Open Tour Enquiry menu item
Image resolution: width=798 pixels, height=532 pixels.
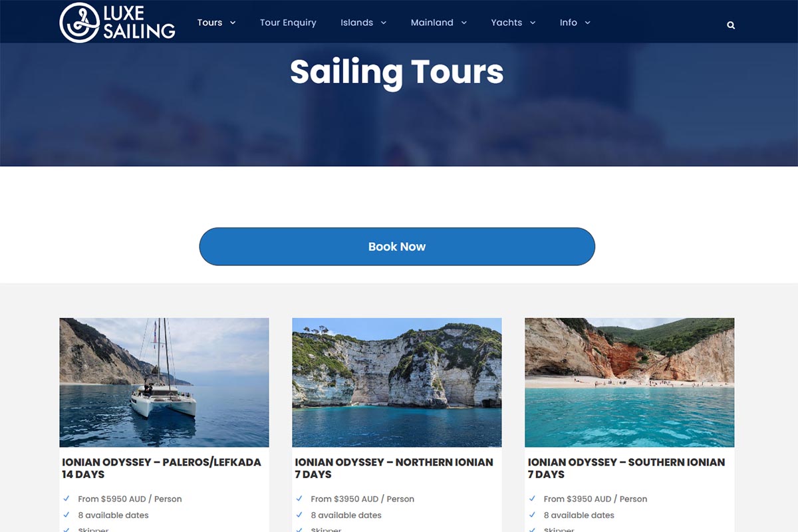288,23
